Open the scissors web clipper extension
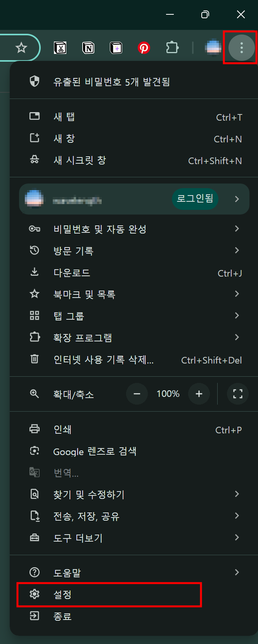The height and width of the screenshot is (644, 258). 61,47
